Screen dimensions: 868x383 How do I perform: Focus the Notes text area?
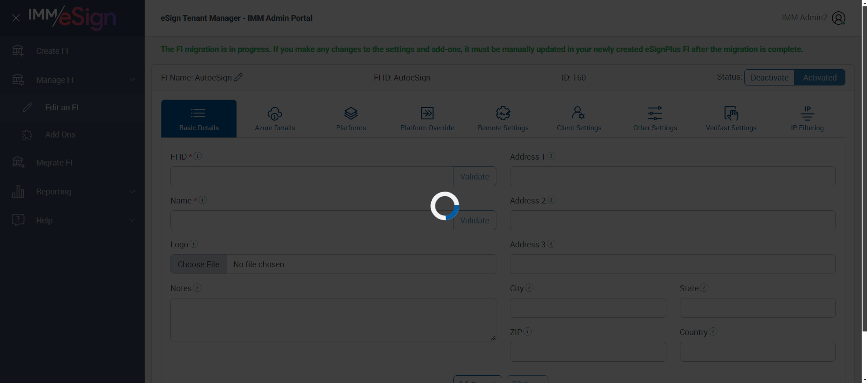point(333,320)
